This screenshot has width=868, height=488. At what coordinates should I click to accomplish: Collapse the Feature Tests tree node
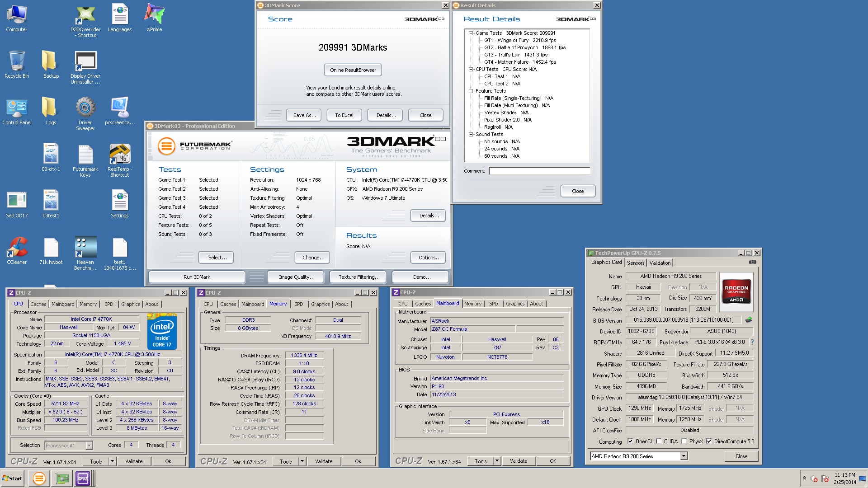(x=471, y=91)
